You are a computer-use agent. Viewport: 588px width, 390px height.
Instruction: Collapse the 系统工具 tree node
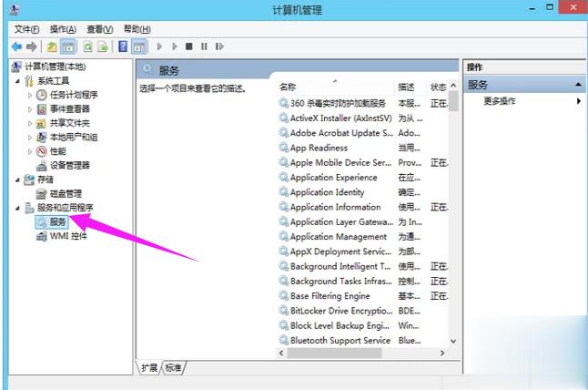click(16, 81)
